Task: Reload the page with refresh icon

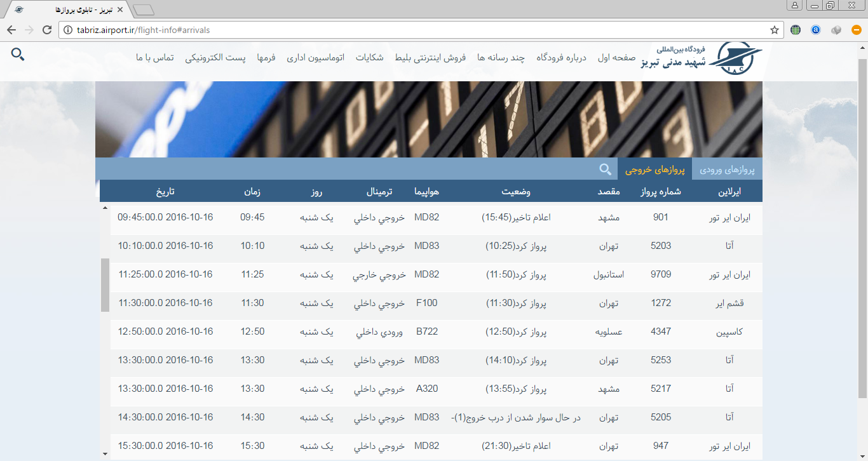Action: [47, 30]
